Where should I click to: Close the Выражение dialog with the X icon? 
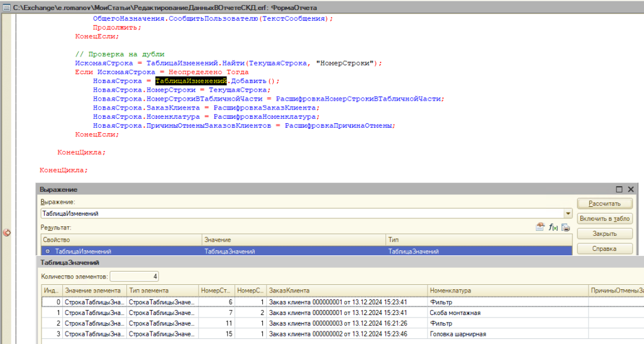point(631,189)
